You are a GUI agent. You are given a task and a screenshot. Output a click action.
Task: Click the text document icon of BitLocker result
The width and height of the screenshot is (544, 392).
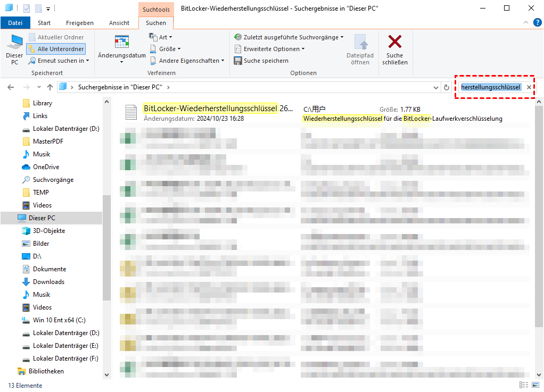pyautogui.click(x=131, y=112)
